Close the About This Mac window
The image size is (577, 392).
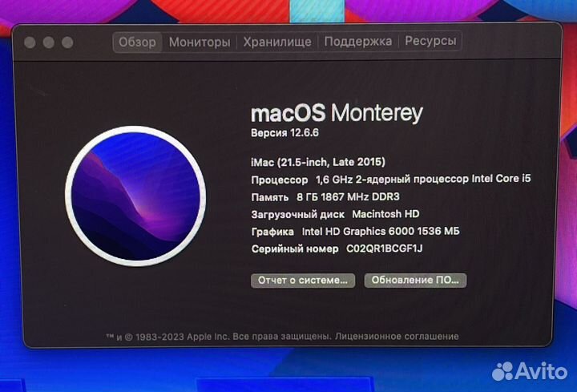click(30, 42)
